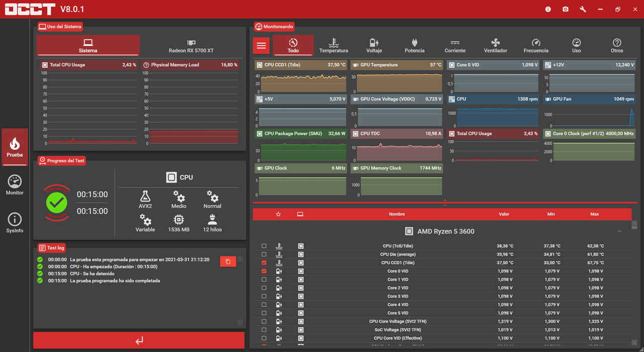Open the info icon in title bar
Screen dimensions: 644x352
click(548, 9)
